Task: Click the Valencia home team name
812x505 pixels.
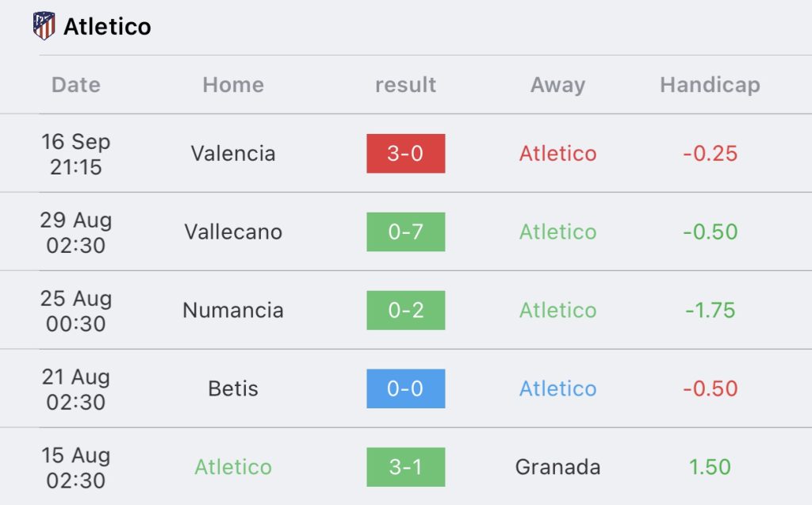Action: click(233, 153)
